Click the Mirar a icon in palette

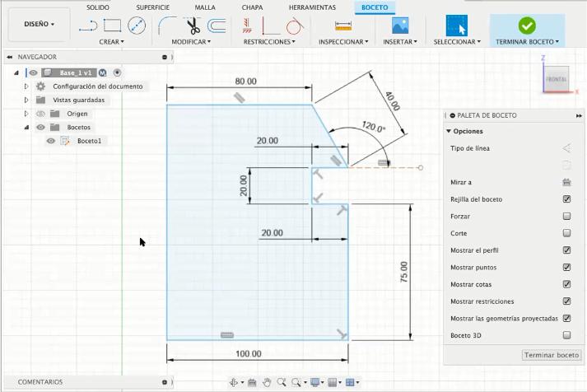(x=566, y=182)
